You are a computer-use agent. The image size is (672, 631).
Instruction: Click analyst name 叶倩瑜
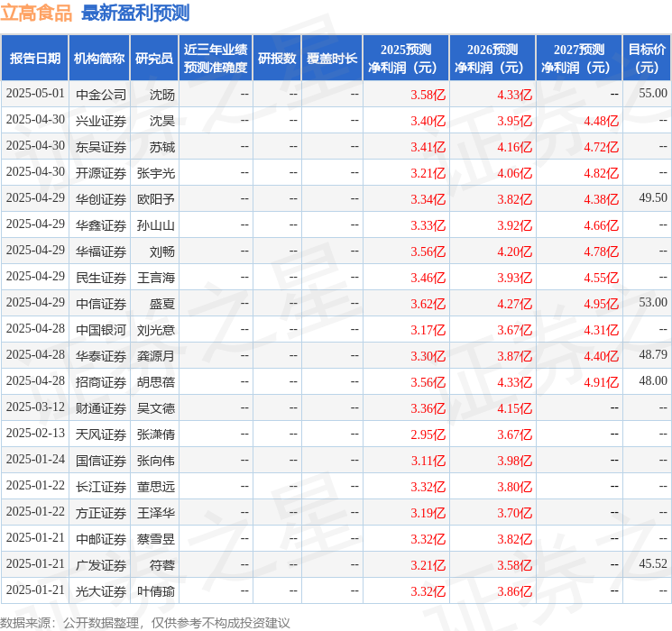coord(156,591)
